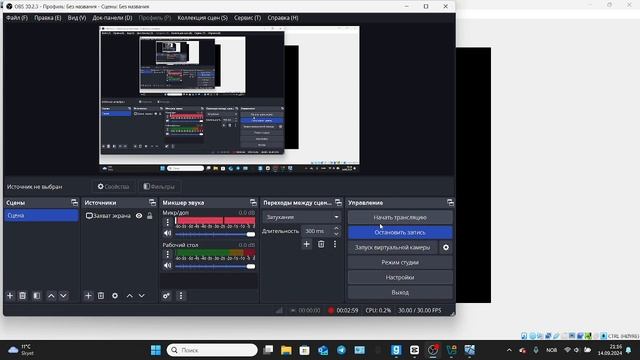This screenshot has width=640, height=360.
Task: Open transition properties three dots
Action: [x=335, y=244]
